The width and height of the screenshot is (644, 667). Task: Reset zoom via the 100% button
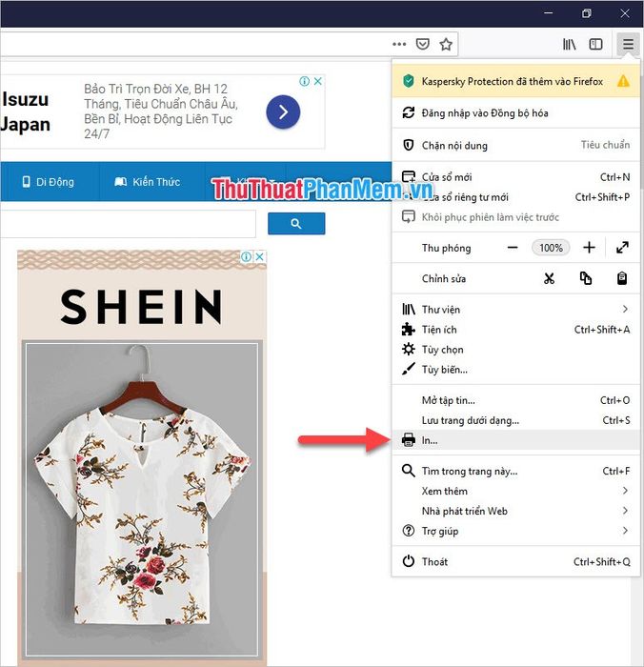[551, 248]
